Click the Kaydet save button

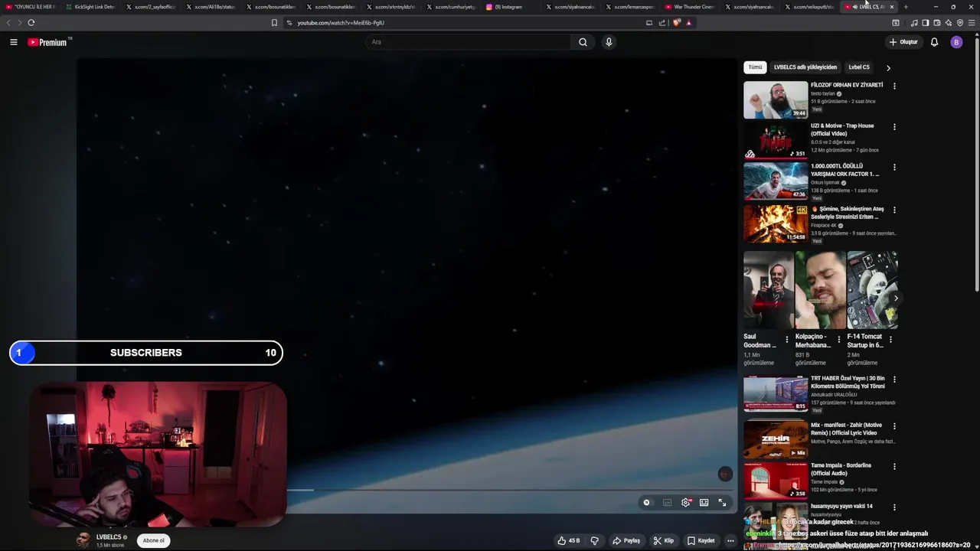pyautogui.click(x=701, y=540)
